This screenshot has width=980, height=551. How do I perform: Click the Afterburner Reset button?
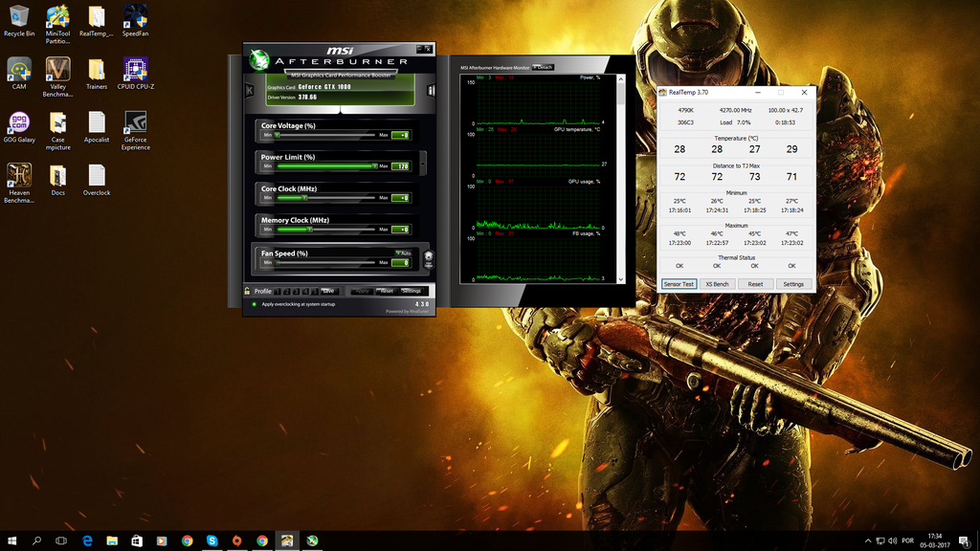coord(387,291)
